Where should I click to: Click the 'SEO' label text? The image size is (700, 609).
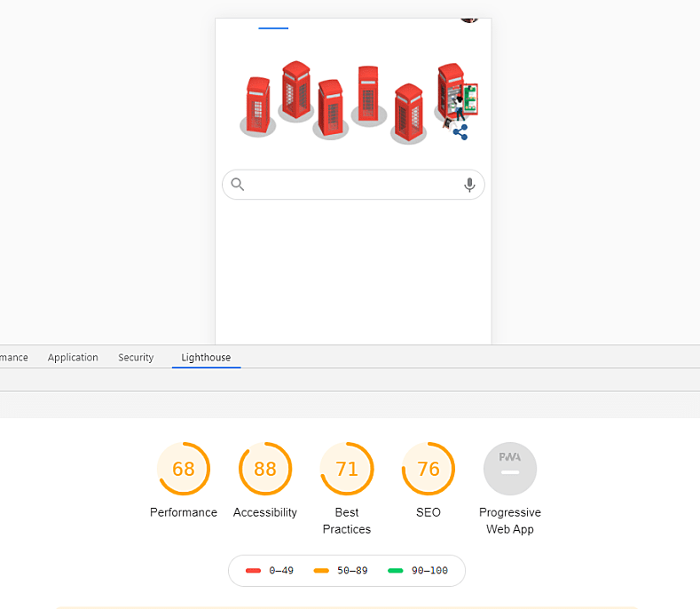tap(429, 512)
